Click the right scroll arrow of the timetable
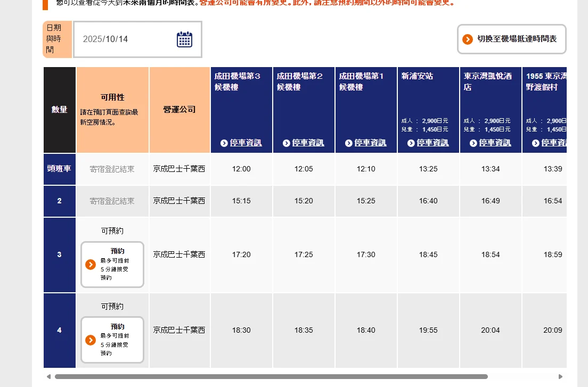The height and width of the screenshot is (387, 588). (560, 376)
